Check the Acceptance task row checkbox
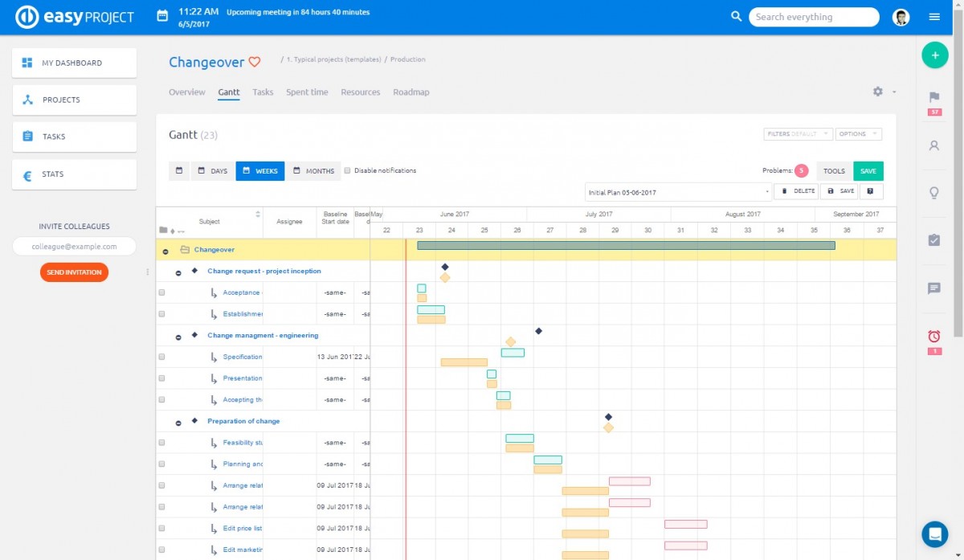 click(161, 292)
